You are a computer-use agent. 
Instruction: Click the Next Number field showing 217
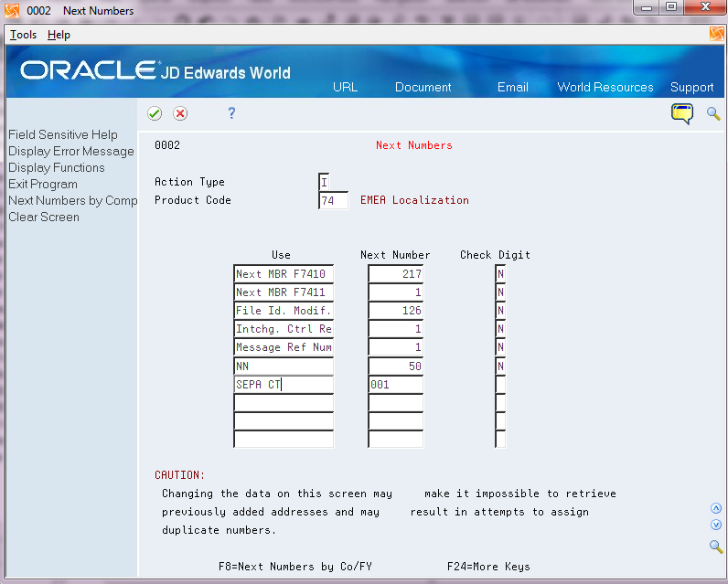tap(396, 273)
